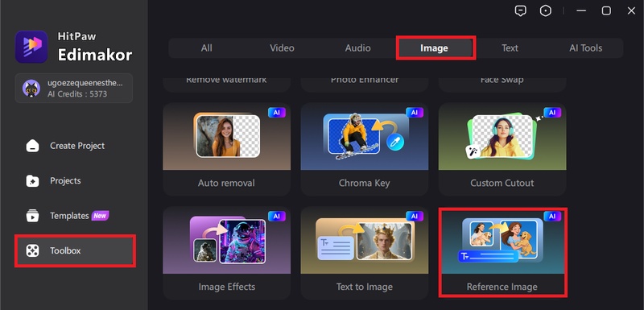The height and width of the screenshot is (310, 644).
Task: Click AI badge on Image Effects card
Action: [x=277, y=216]
